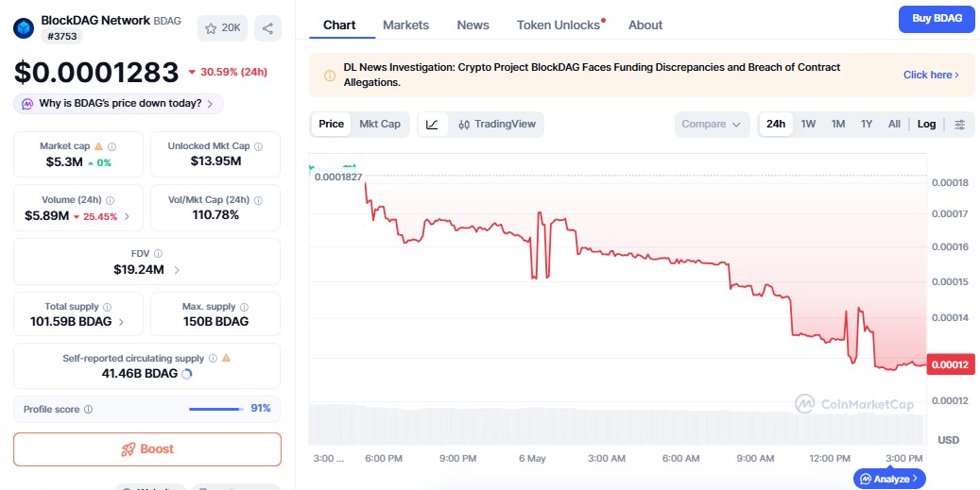Select the All time range
Viewport: 980px width, 490px height.
(894, 125)
